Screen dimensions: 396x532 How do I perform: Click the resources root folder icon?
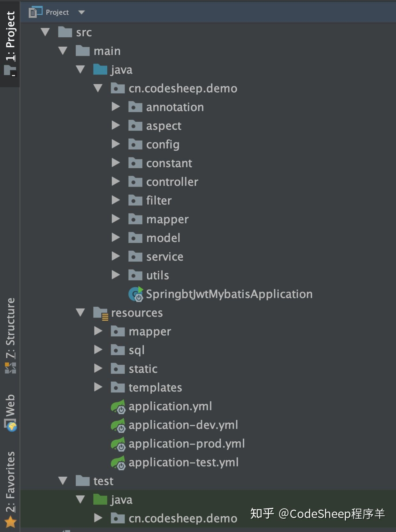pyautogui.click(x=100, y=313)
